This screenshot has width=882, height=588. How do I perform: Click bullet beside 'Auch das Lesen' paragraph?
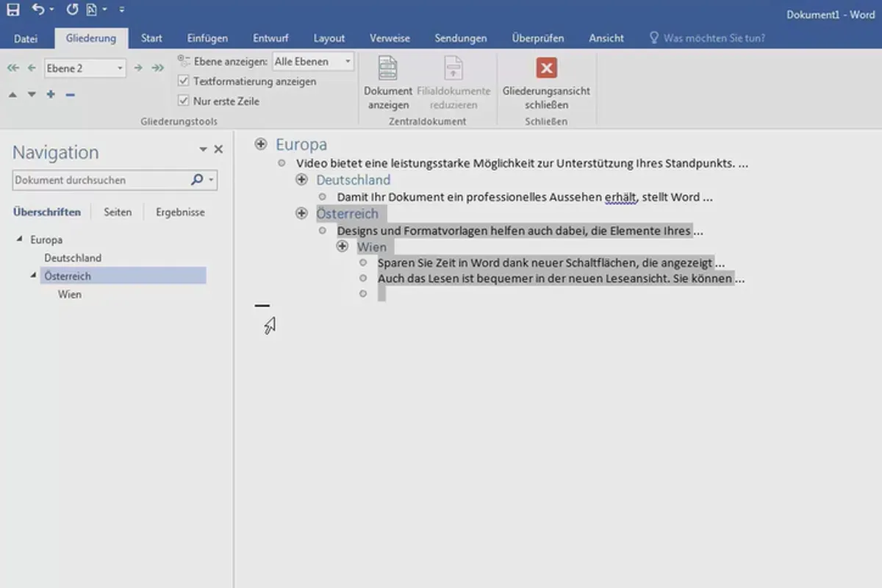(363, 278)
